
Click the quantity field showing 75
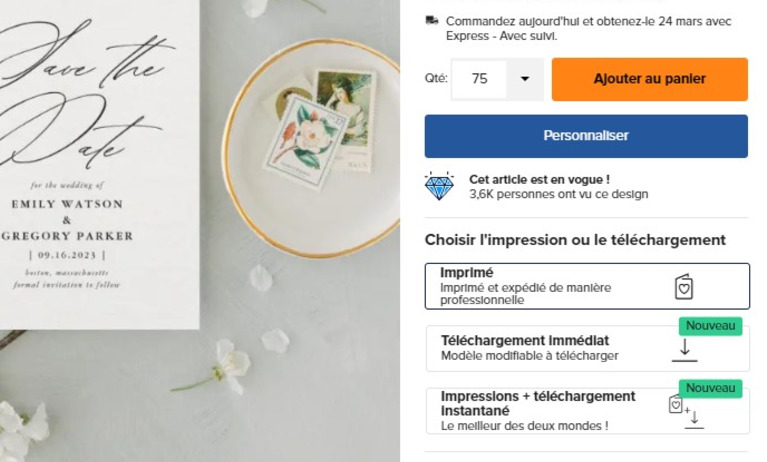[480, 79]
